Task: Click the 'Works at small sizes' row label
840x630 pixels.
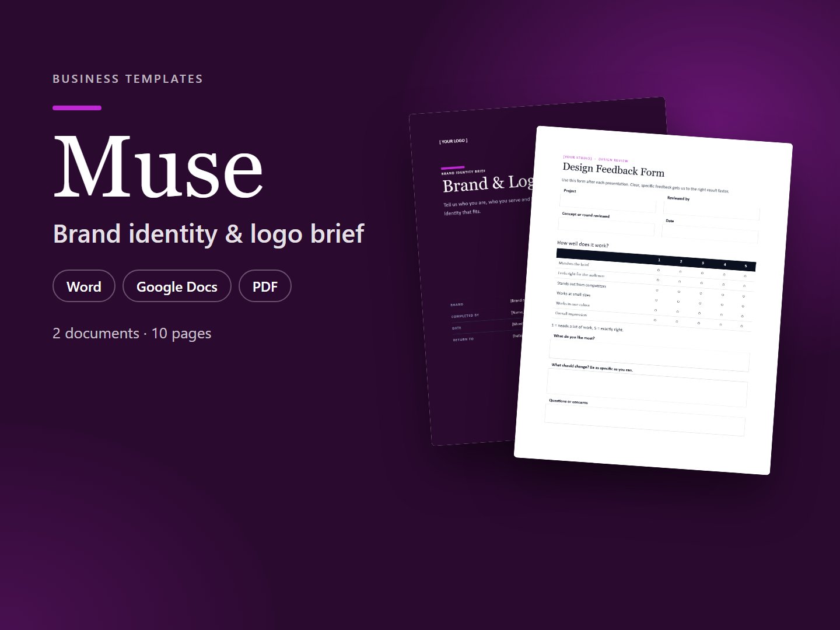Action: point(573,294)
